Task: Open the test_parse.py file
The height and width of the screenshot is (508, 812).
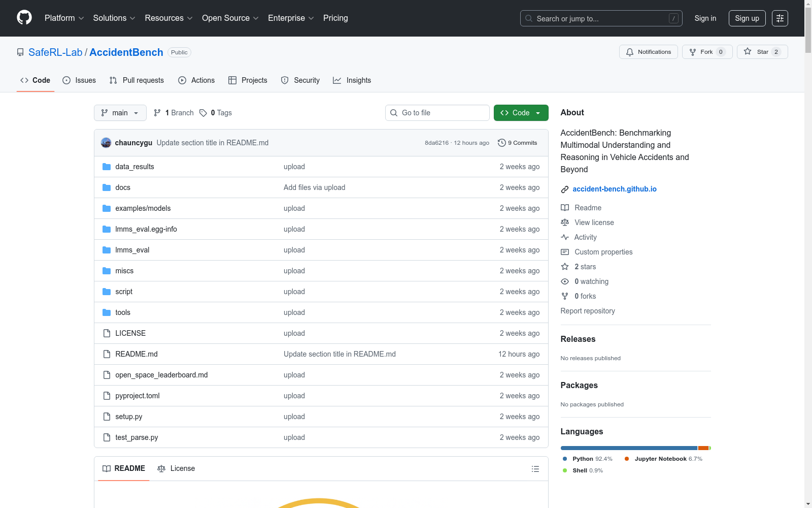Action: point(137,437)
